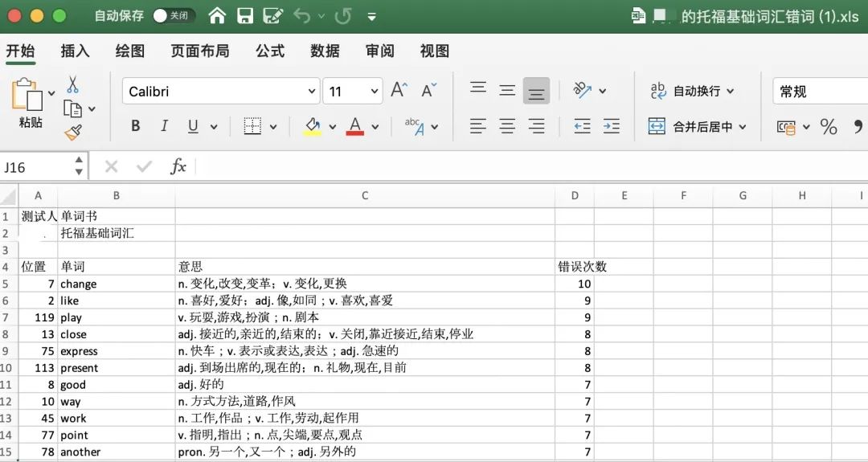Toggle the AutoSave (自动保存) switch
The image size is (868, 462).
point(174,15)
